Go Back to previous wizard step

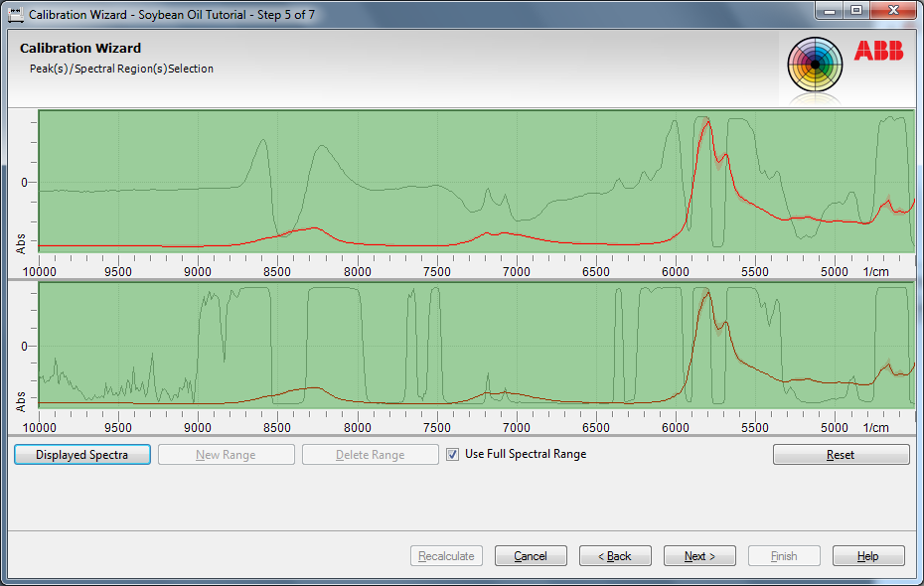[x=615, y=556]
